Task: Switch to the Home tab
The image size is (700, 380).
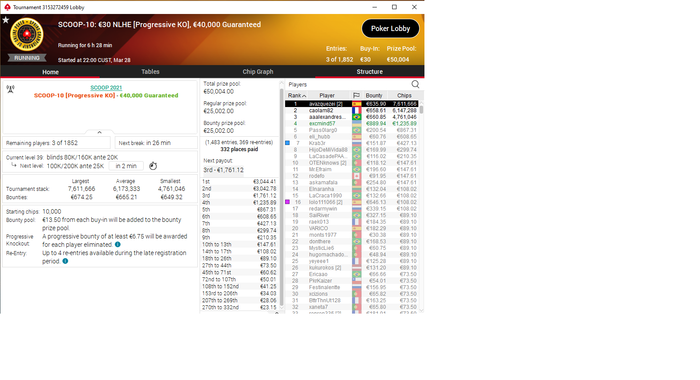Action: pos(50,72)
